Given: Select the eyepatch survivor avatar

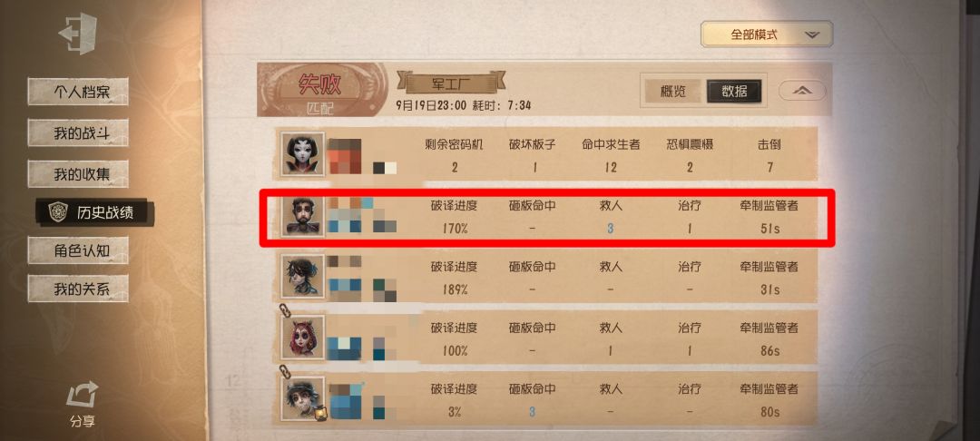Looking at the screenshot, I should pyautogui.click(x=302, y=276).
